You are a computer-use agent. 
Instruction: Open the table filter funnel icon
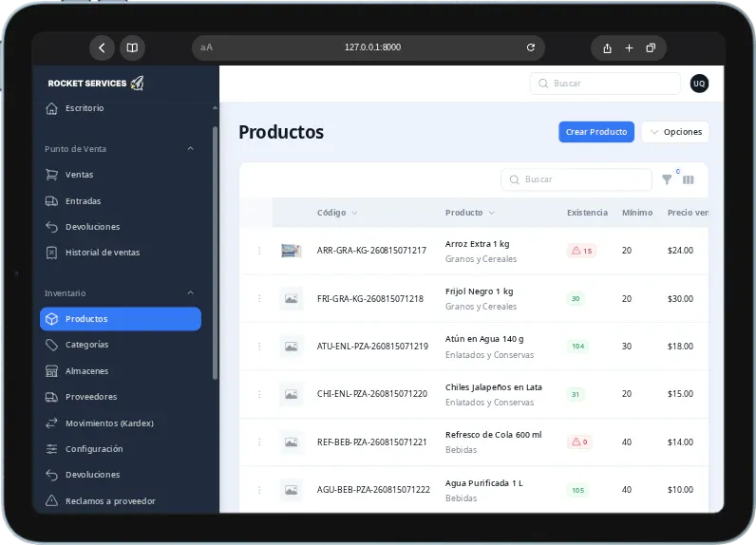pyautogui.click(x=667, y=179)
